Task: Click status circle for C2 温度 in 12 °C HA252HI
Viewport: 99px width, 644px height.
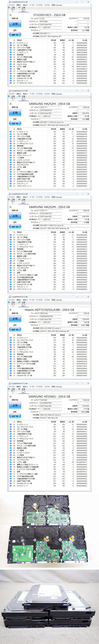Action: pos(11,170)
